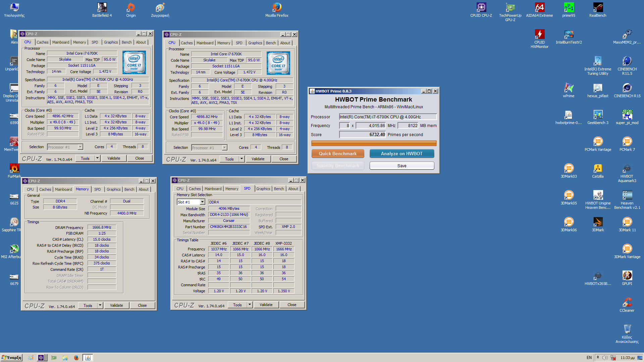
Task: Open Processor #1 selection in top-left CPU-Z
Action: (x=65, y=147)
